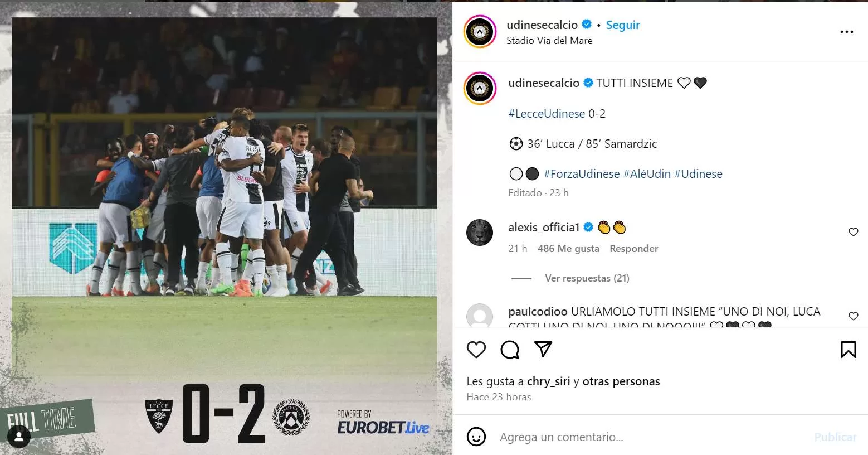Viewport: 868px width, 455px height.
Task: Click the tagged people icon on the photo
Action: [19, 437]
